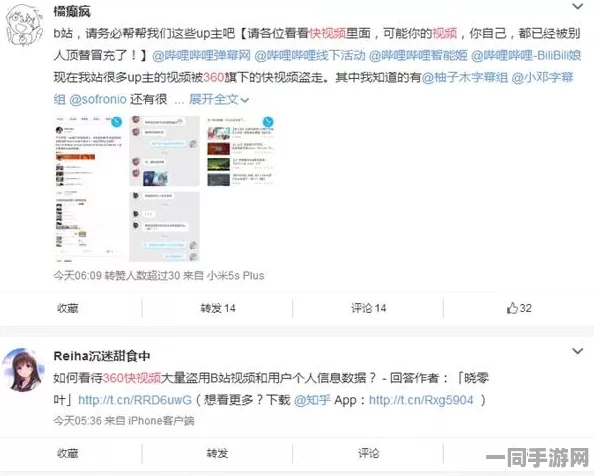
Task: Like the first post with 32 thumbs-up
Action: 519,308
